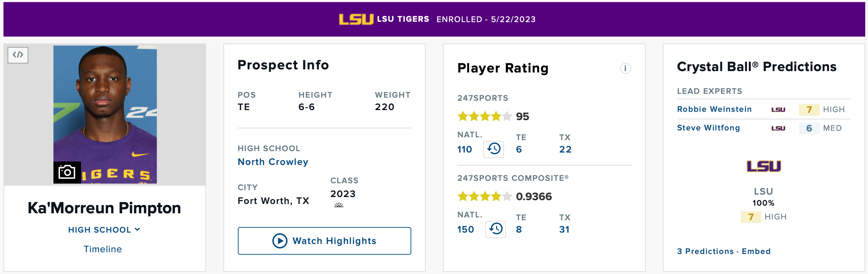Click Ka'Morreun Pimpton's profile photo

click(x=105, y=115)
